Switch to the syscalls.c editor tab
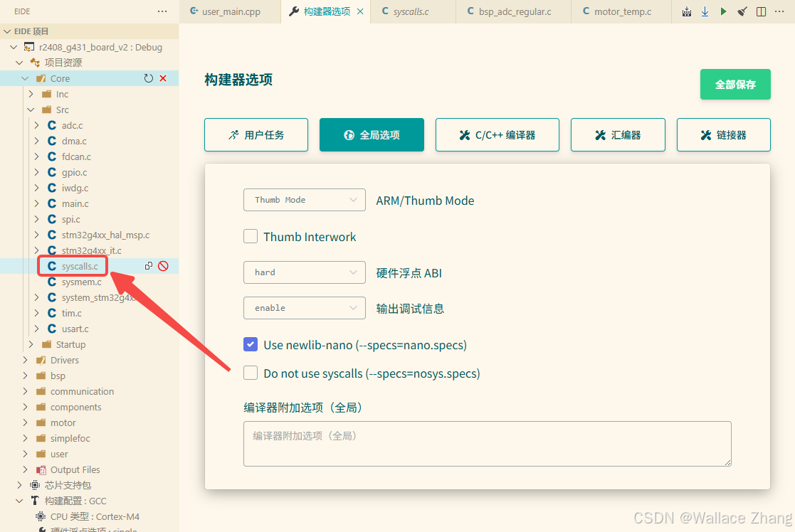Viewport: 795px width, 532px height. (x=414, y=11)
